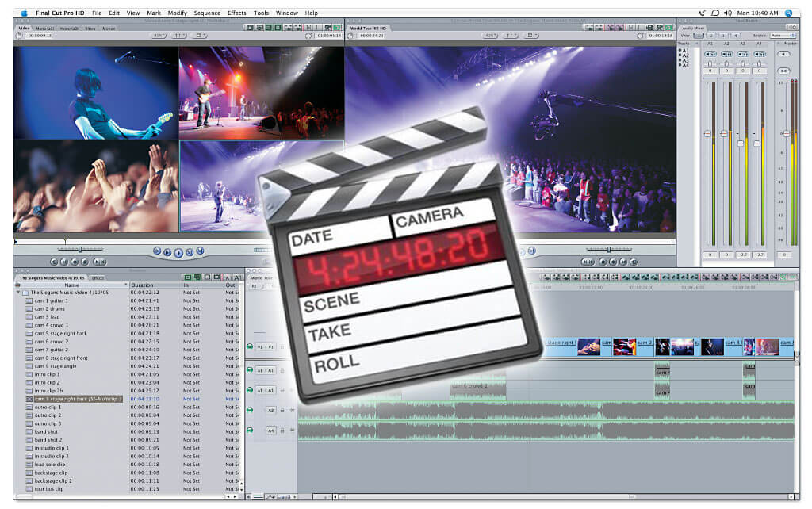Open the Tools menu in the menu bar

tap(261, 13)
